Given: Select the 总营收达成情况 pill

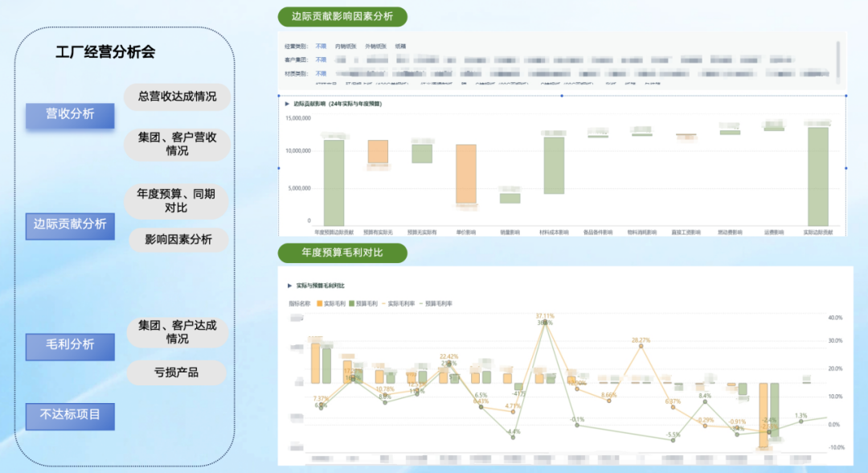Looking at the screenshot, I should pos(177,97).
